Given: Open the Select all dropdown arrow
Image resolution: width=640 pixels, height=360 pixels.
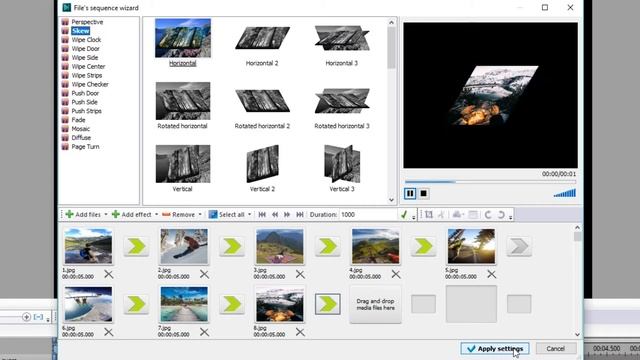Looking at the screenshot, I should point(249,215).
